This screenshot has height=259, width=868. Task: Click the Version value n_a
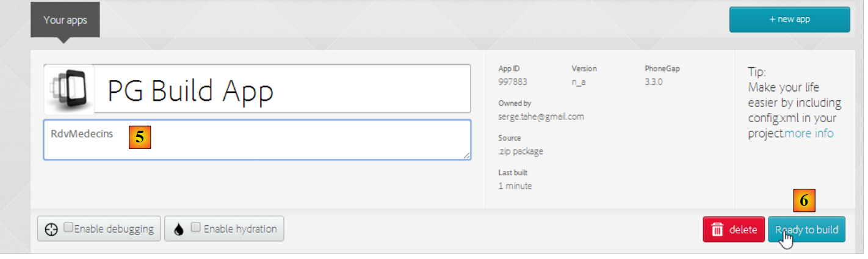pyautogui.click(x=579, y=81)
